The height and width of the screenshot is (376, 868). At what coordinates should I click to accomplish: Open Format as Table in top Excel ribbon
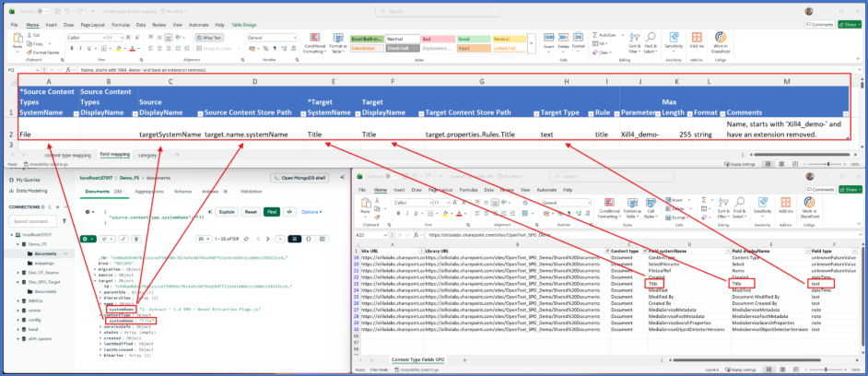[337, 42]
